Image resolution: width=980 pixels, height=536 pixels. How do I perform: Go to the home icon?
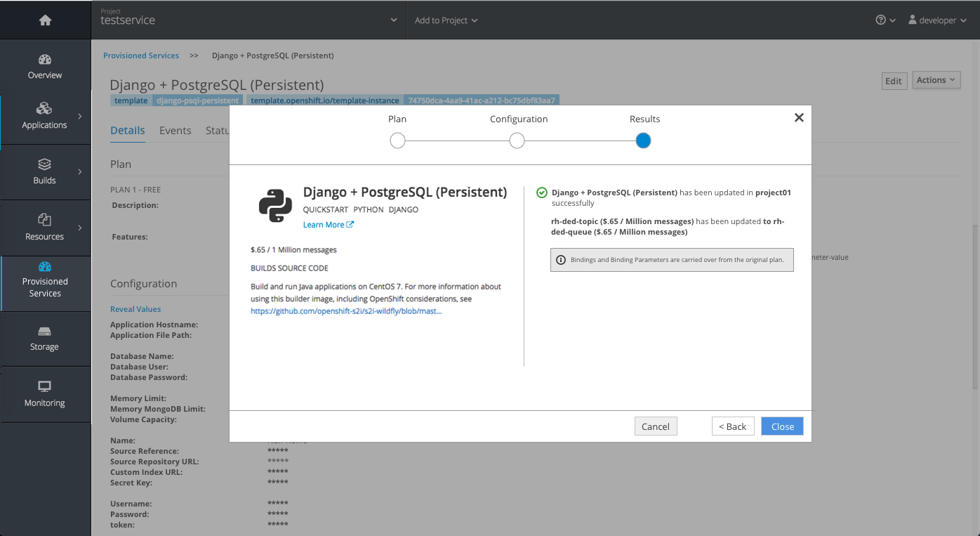45,20
